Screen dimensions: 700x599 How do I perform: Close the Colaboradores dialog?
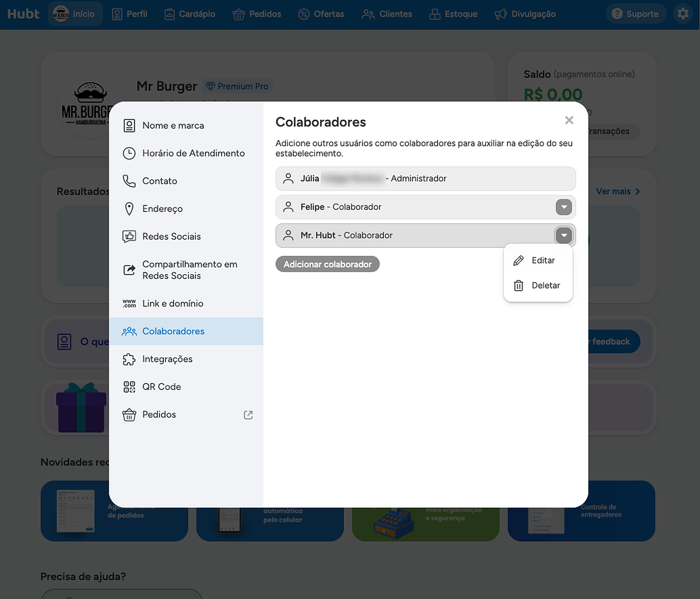[569, 120]
